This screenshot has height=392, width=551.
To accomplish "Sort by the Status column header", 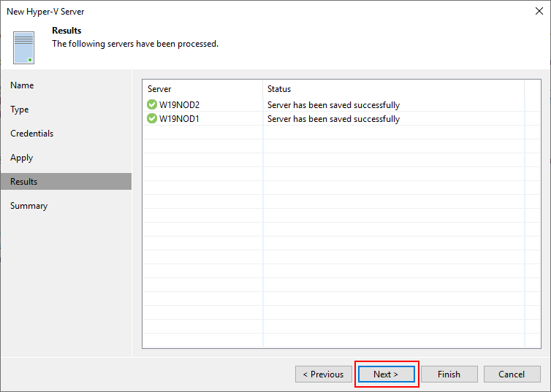I will pos(394,89).
